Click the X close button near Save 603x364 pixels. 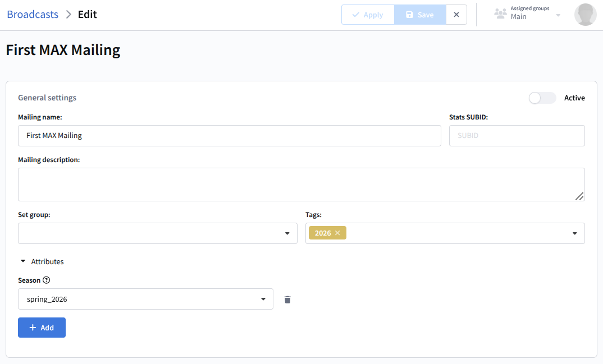click(456, 15)
